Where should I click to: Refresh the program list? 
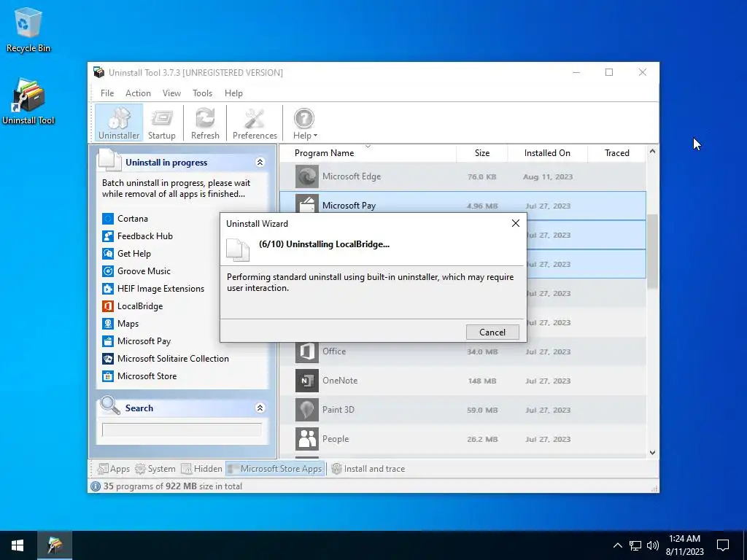pos(205,122)
